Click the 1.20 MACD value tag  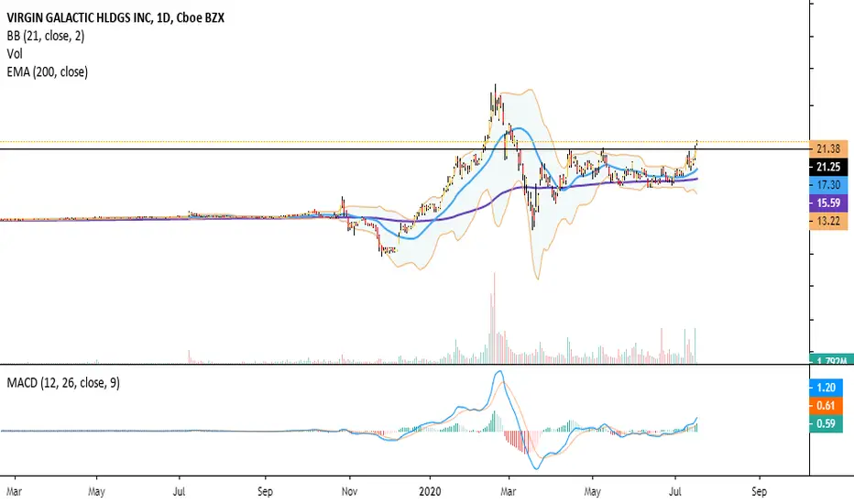[827, 388]
